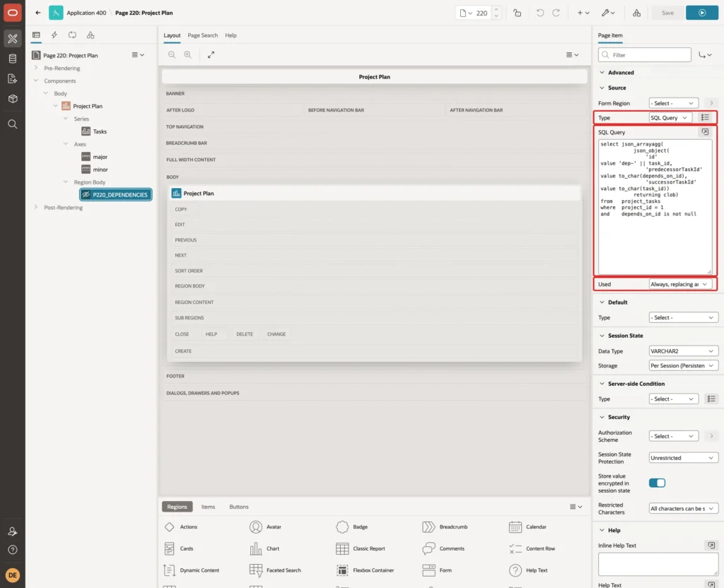This screenshot has height=588, width=724.
Task: Go back using the arrow button
Action: coord(38,13)
